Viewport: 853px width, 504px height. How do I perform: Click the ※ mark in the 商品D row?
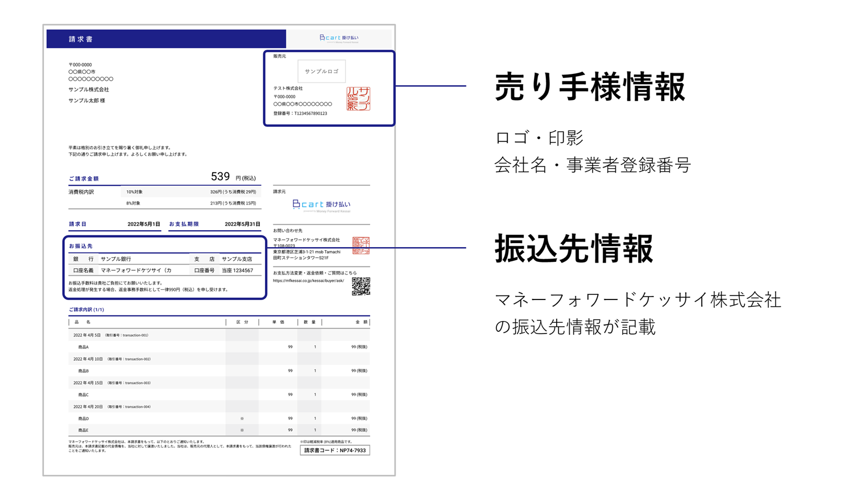pyautogui.click(x=242, y=419)
